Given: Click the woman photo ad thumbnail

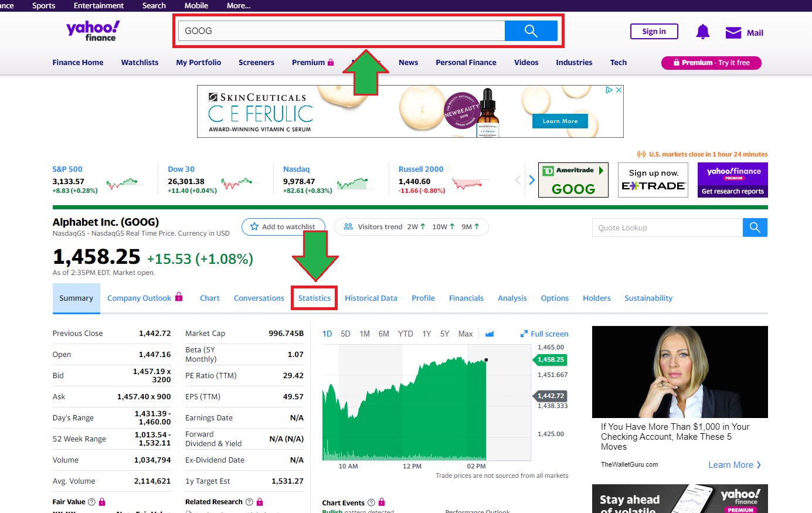Looking at the screenshot, I should pyautogui.click(x=680, y=372).
